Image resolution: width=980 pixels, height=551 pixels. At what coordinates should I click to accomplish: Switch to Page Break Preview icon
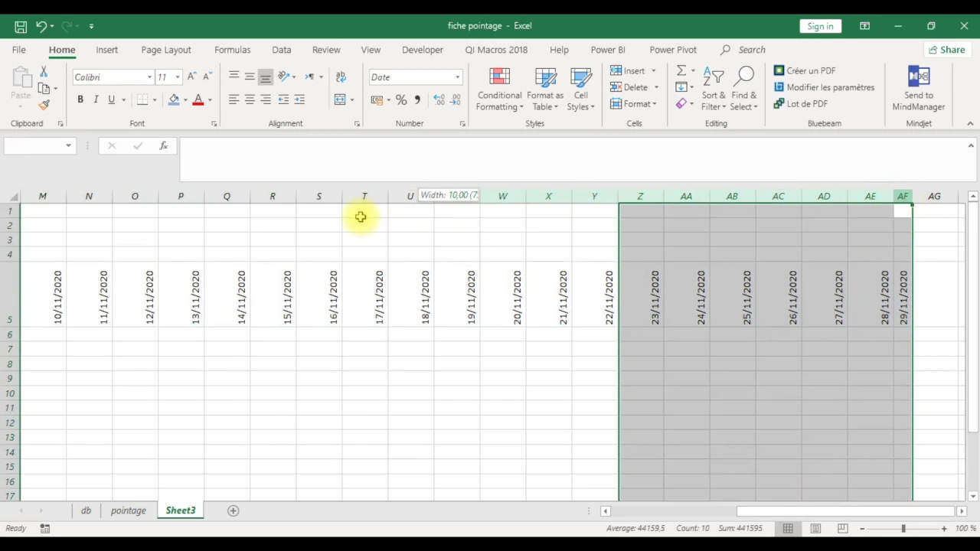[843, 528]
